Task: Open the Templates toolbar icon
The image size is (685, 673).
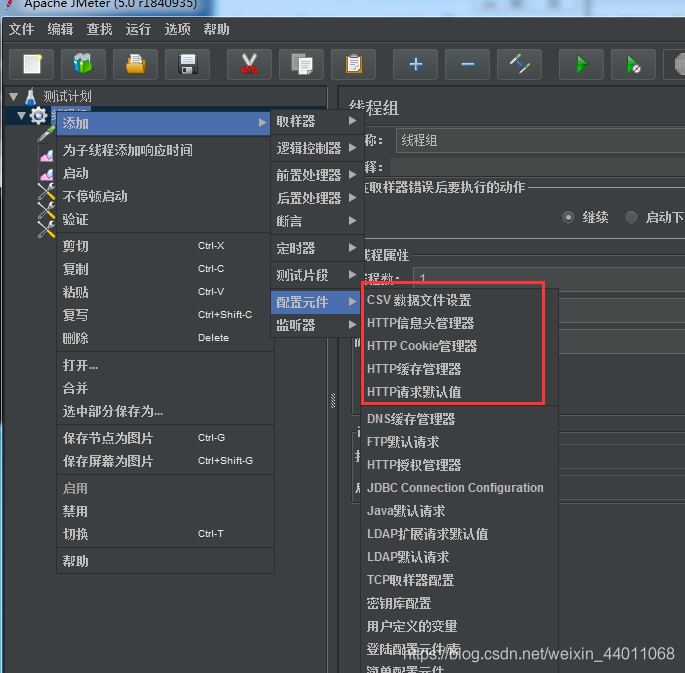Action: [x=83, y=64]
